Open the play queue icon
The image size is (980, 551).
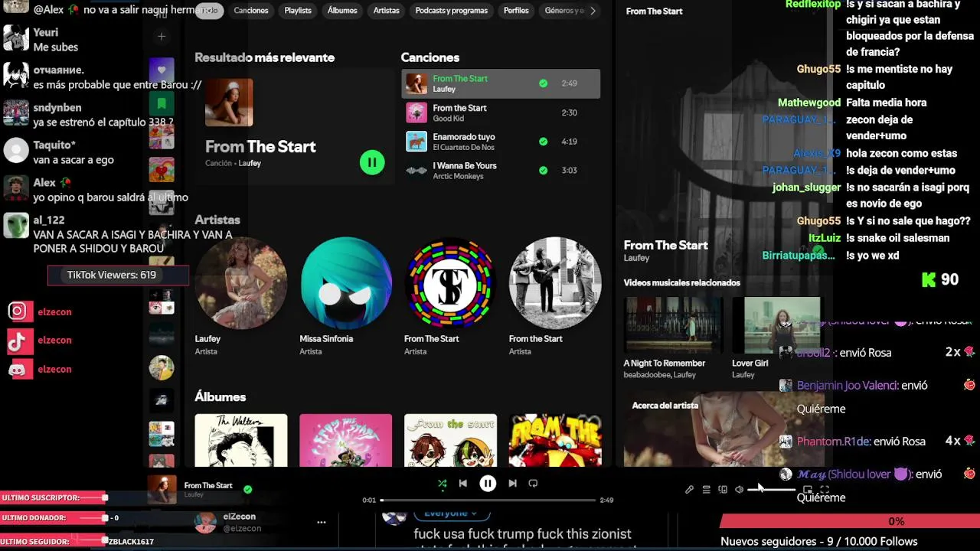point(706,490)
